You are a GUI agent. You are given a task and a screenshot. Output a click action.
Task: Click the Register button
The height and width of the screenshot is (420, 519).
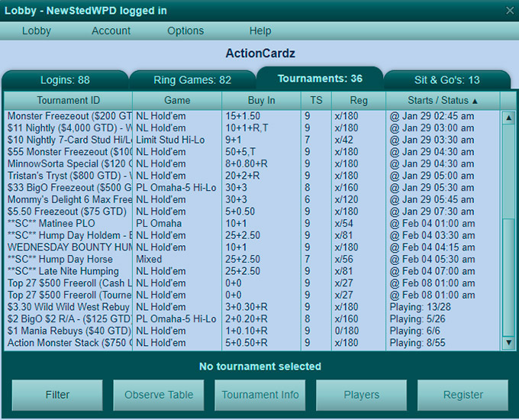(x=463, y=395)
